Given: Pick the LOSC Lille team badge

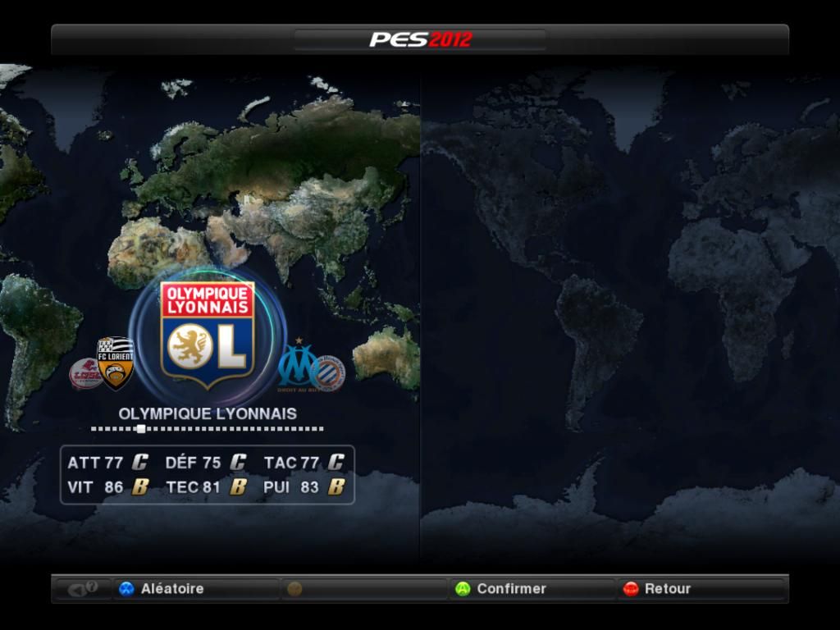Looking at the screenshot, I should pos(84,373).
